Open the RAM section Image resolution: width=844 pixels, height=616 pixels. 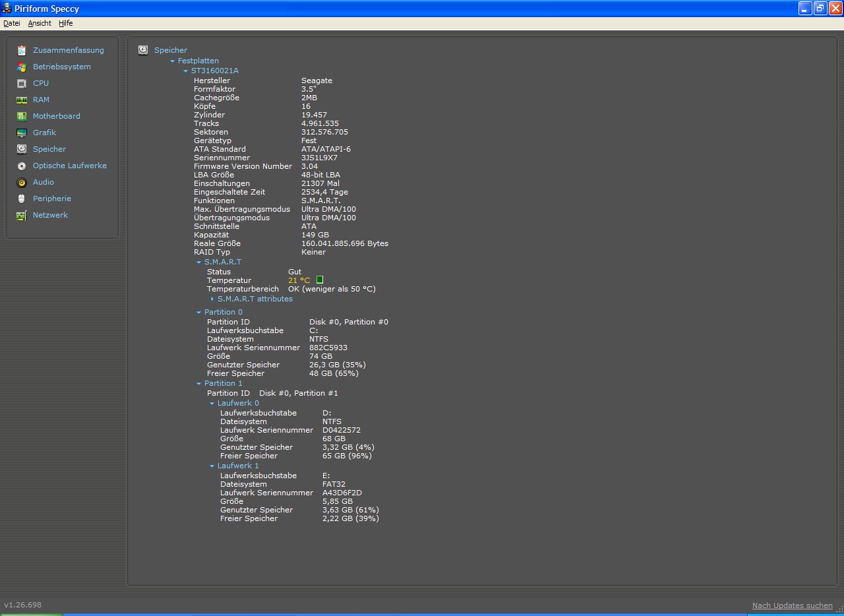[x=41, y=100]
